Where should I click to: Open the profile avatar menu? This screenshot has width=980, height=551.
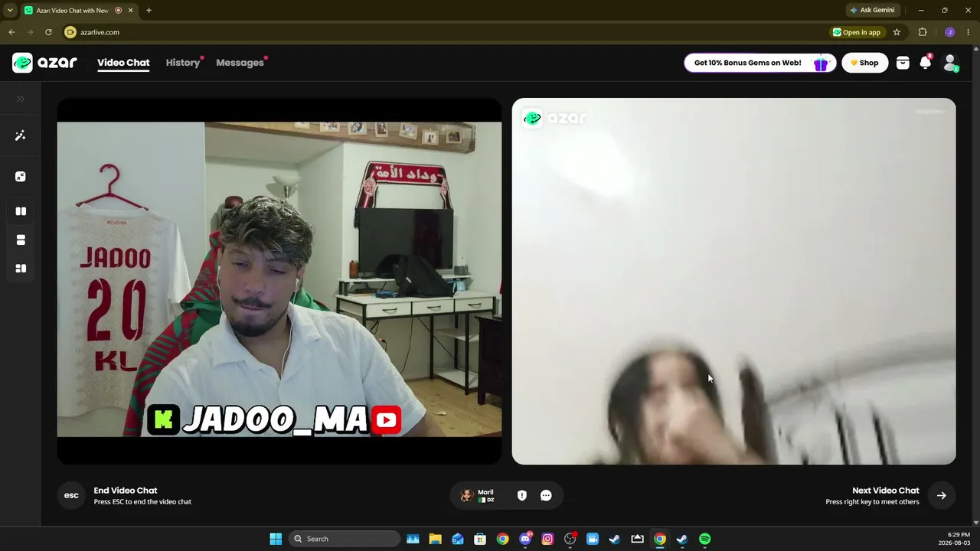pyautogui.click(x=950, y=63)
